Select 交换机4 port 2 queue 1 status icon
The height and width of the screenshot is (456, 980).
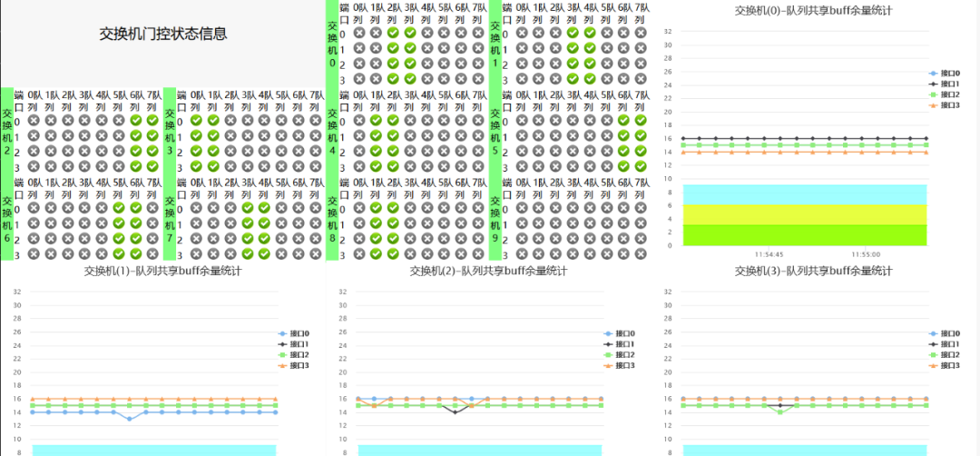click(x=376, y=151)
